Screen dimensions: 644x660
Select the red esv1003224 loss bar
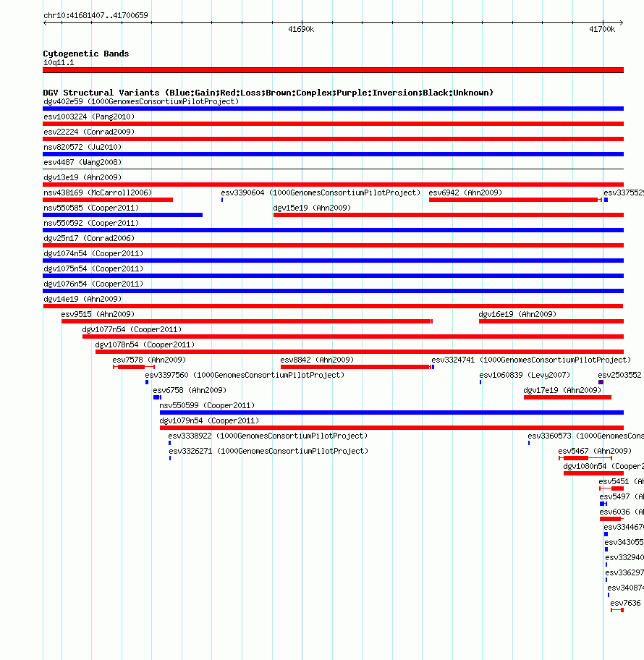[333, 124]
